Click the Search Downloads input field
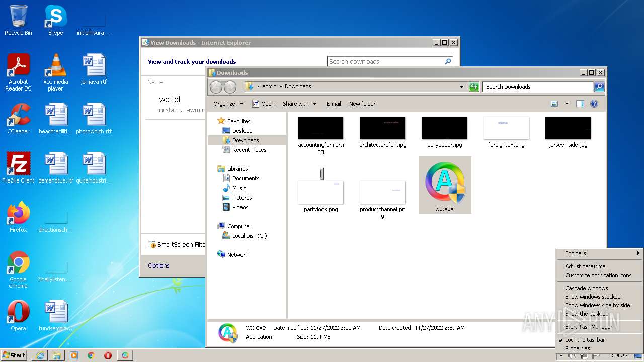The width and height of the screenshot is (644, 362). (x=538, y=87)
